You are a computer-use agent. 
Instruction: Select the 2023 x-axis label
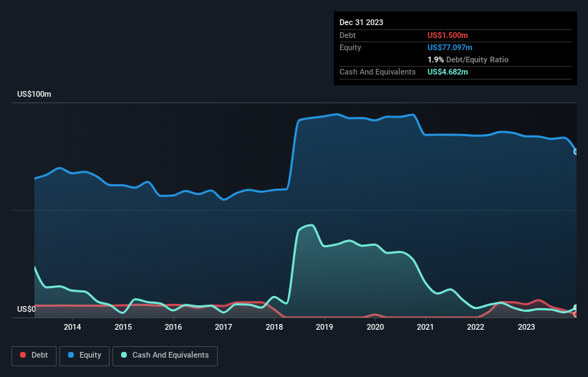pyautogui.click(x=526, y=327)
